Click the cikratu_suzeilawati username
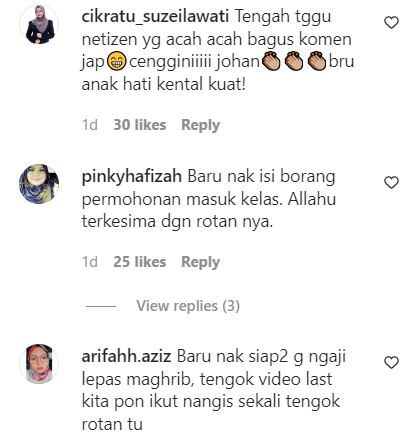The image size is (416, 443). 155,17
